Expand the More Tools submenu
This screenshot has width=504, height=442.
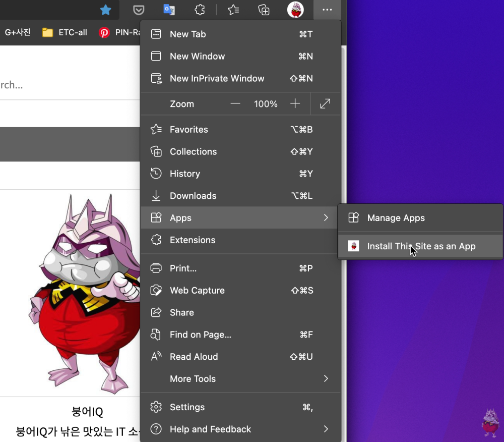240,378
